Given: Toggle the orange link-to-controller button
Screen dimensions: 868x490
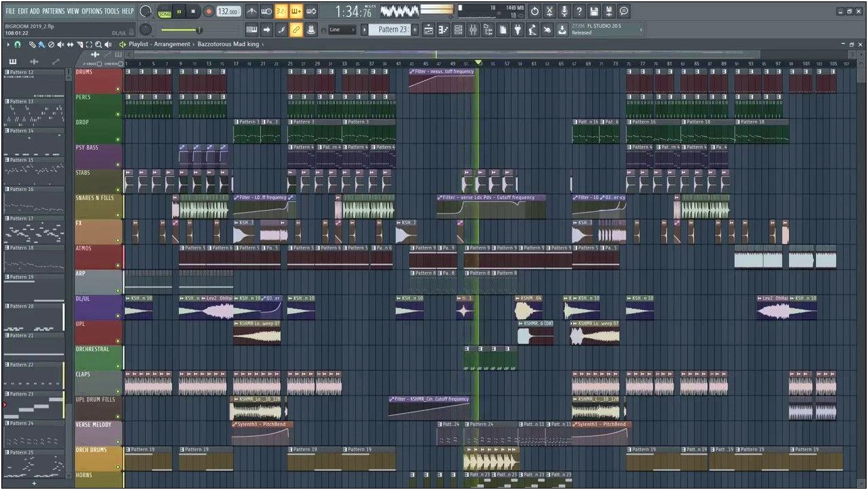Looking at the screenshot, I should tap(296, 30).
